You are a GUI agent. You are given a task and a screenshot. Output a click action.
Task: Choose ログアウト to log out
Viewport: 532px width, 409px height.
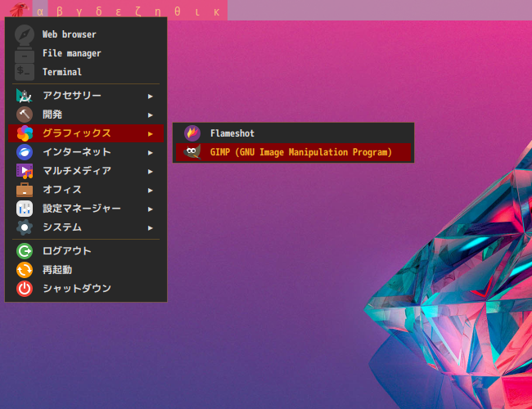tap(86, 251)
